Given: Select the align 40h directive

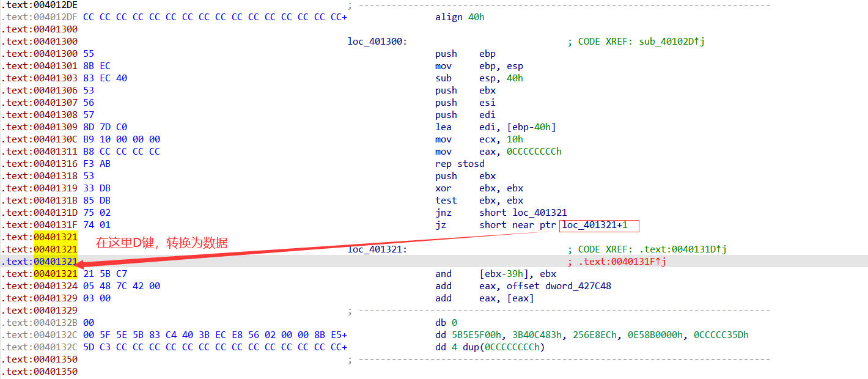Looking at the screenshot, I should point(460,17).
